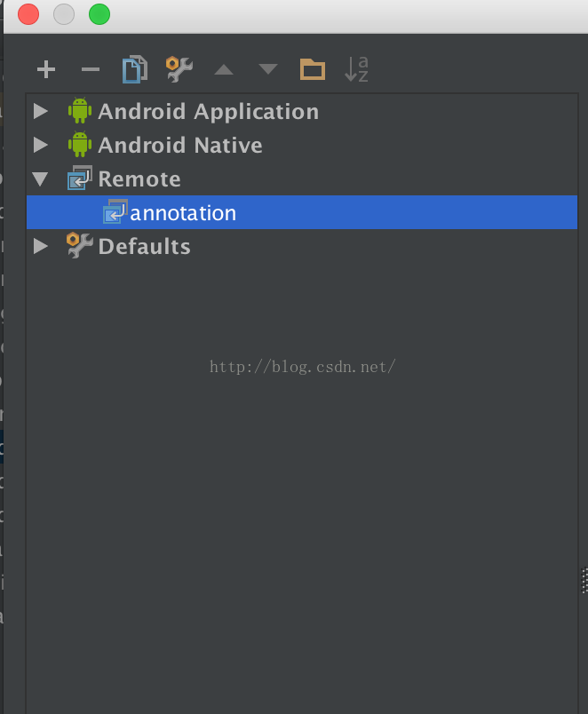The height and width of the screenshot is (714, 588).
Task: Select the Android Native tree item
Action: (180, 146)
